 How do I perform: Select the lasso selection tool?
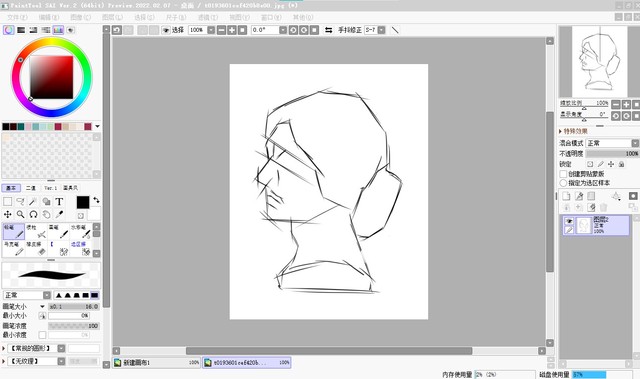20,202
